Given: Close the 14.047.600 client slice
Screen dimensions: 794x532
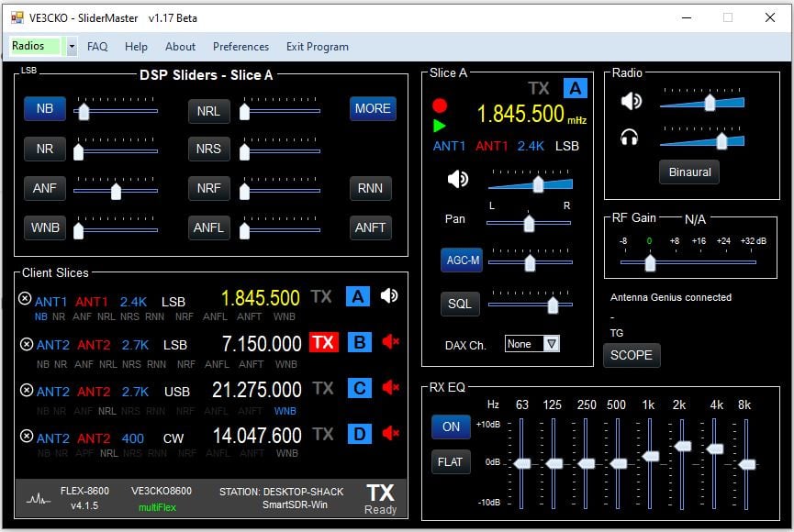Looking at the screenshot, I should tap(27, 436).
